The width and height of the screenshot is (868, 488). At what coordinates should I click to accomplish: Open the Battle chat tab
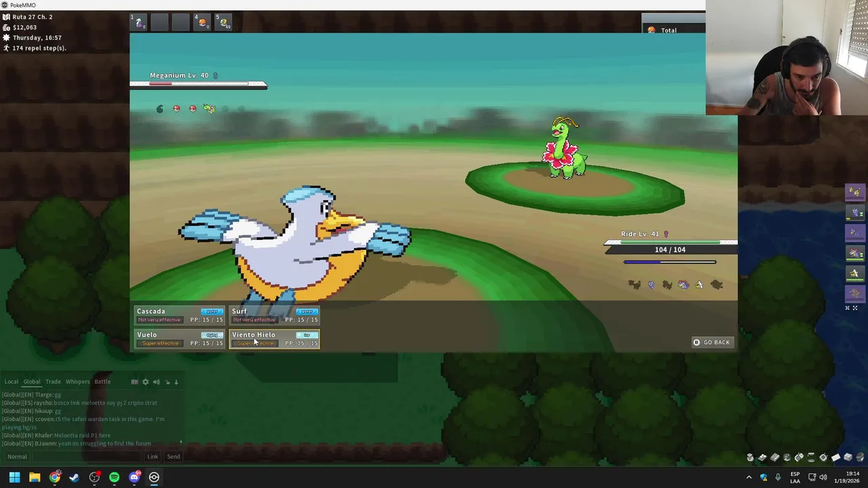pos(102,382)
